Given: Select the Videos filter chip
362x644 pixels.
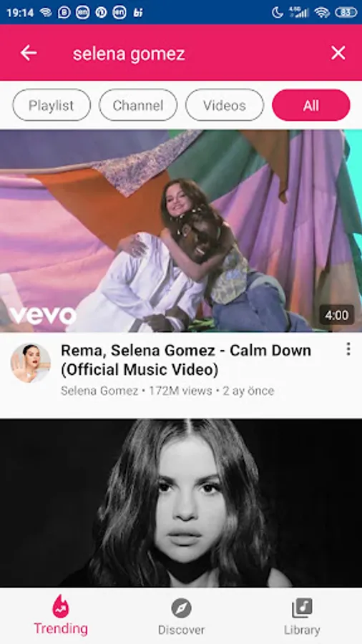Looking at the screenshot, I should point(225,105).
